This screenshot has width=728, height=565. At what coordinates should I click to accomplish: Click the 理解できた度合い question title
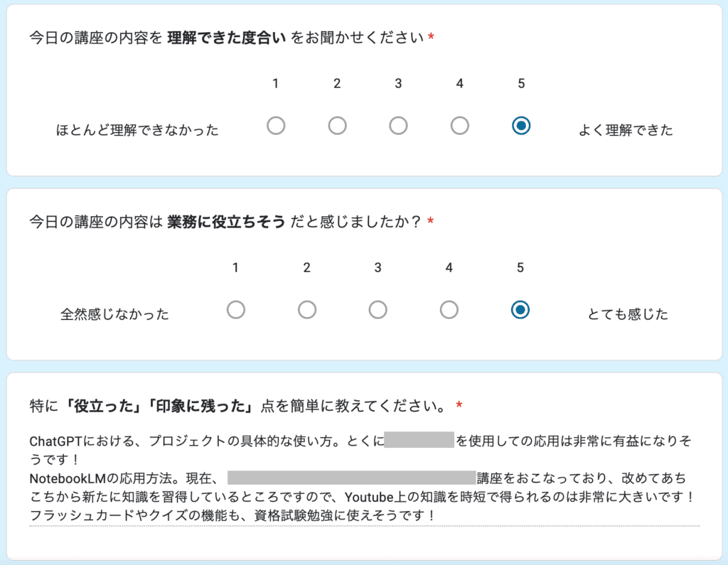click(213, 37)
